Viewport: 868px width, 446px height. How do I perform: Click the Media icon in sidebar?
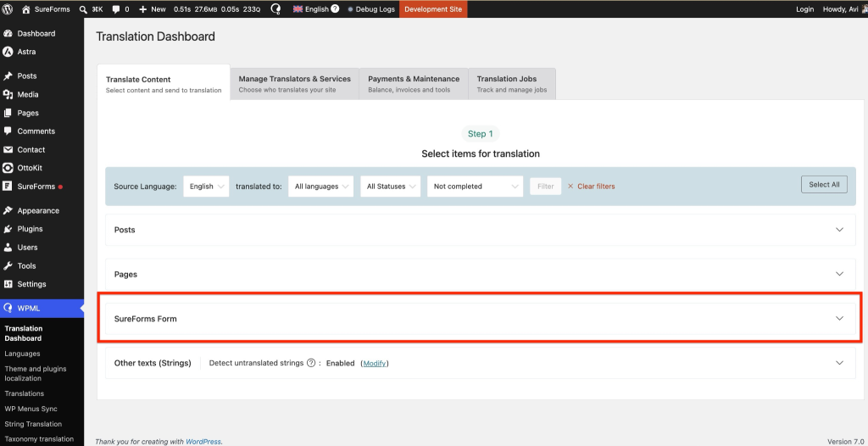8,94
